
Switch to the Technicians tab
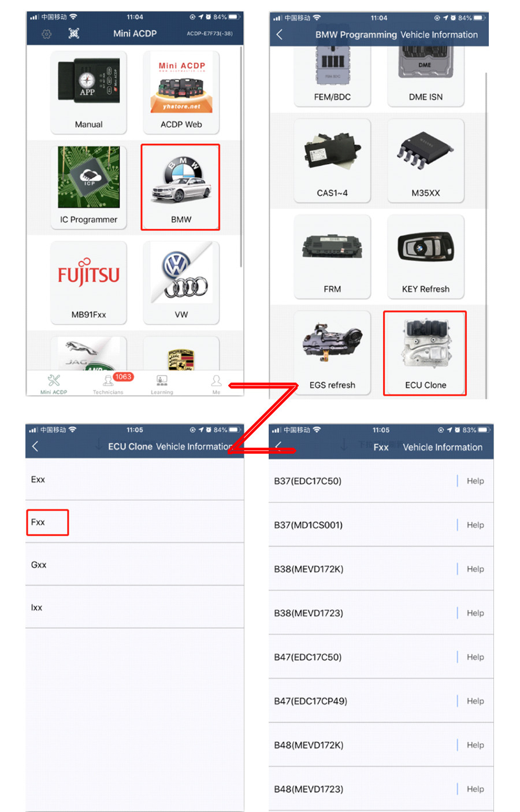click(x=108, y=384)
